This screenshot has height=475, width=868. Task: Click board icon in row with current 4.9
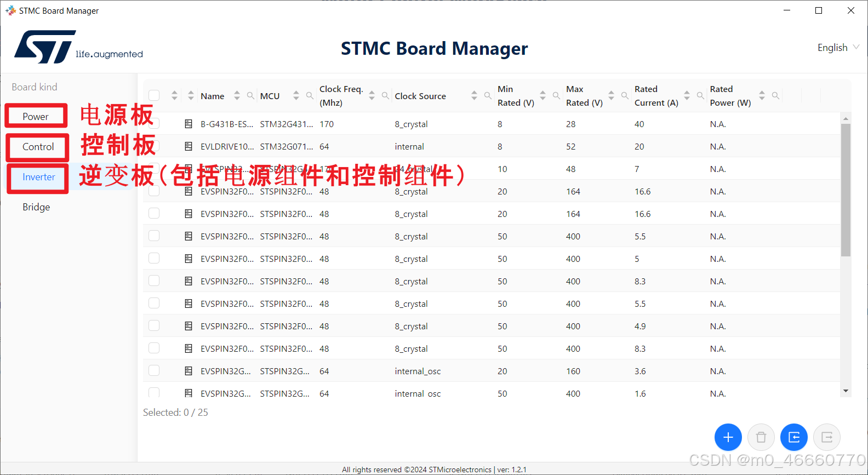point(189,326)
